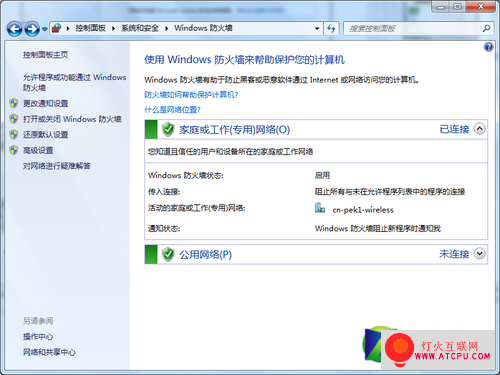Open 更改通知设置 link
Image resolution: width=500 pixels, height=375 pixels.
(x=45, y=103)
